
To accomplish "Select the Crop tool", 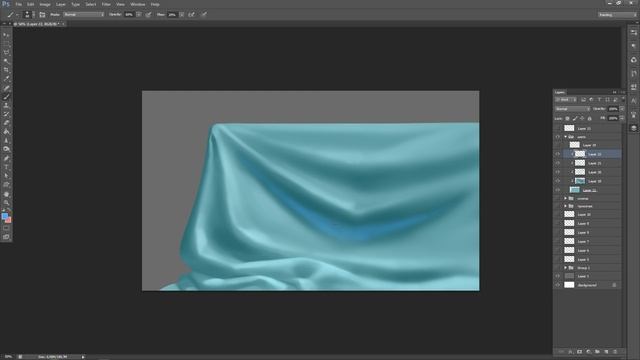I will [6, 70].
